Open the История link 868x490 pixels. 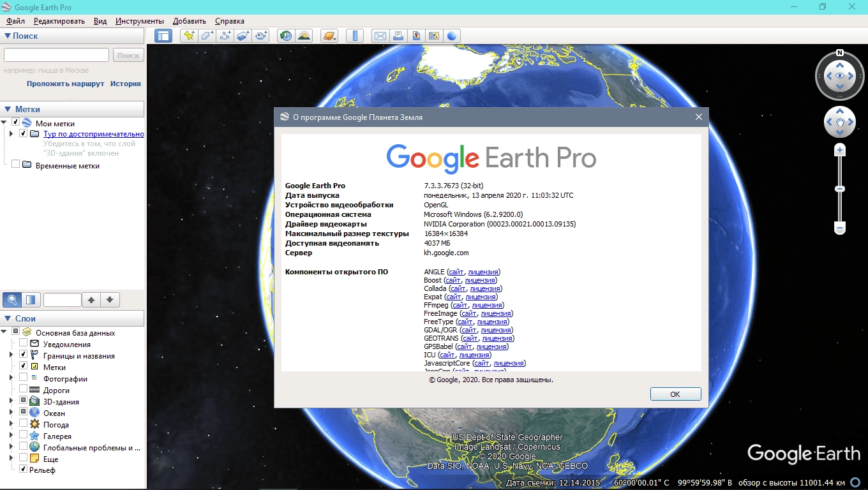pos(126,84)
